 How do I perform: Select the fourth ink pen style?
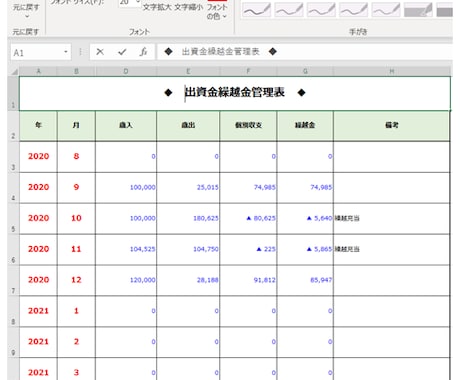(353, 10)
